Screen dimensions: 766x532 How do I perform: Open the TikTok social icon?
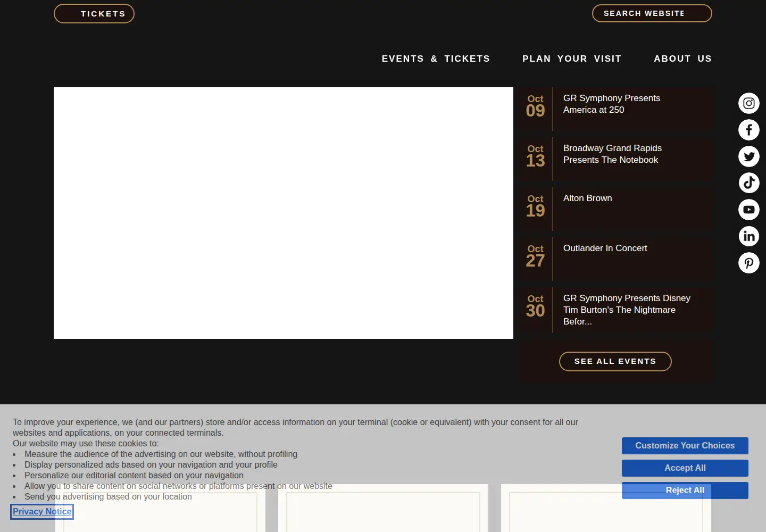pyautogui.click(x=749, y=183)
